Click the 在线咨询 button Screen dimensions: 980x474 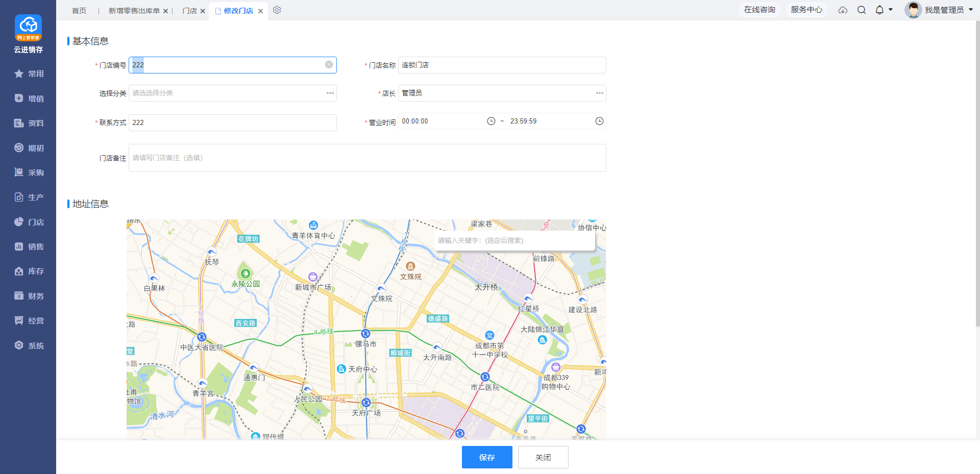click(x=759, y=10)
